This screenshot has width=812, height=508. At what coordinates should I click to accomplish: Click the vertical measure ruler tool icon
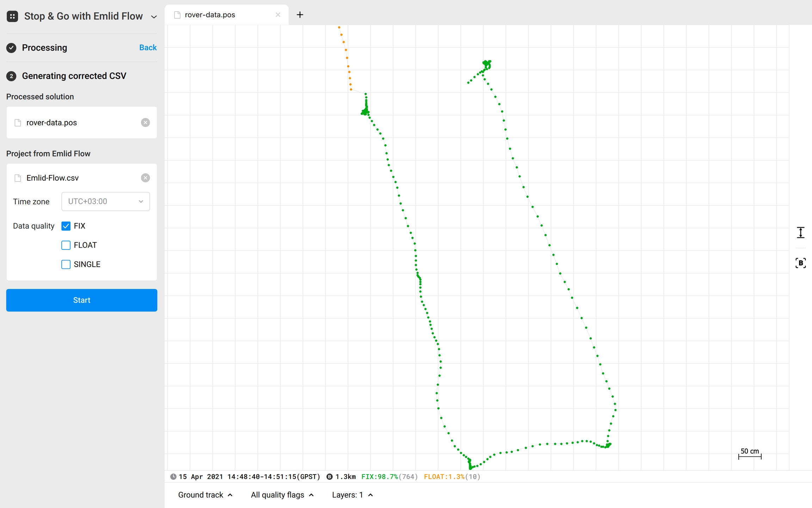(x=800, y=232)
